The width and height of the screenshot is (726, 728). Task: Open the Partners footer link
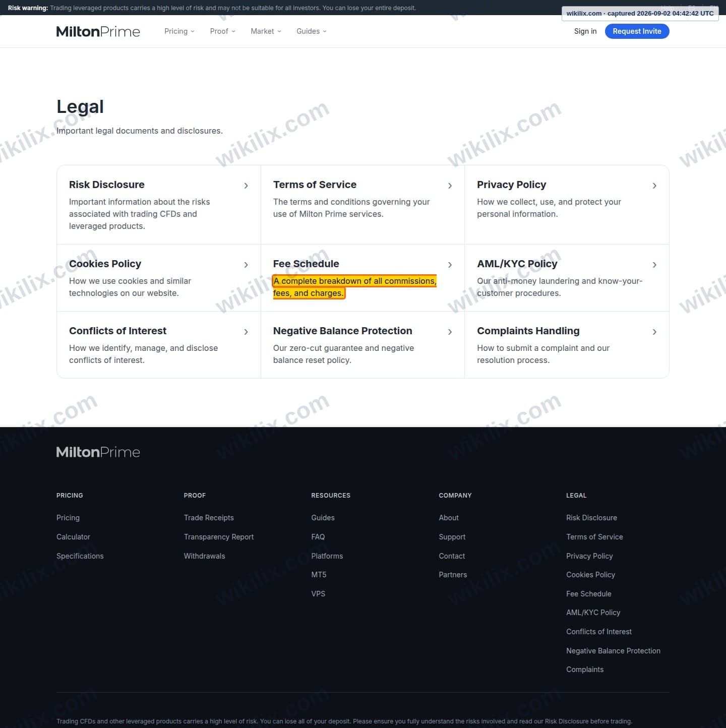click(453, 575)
